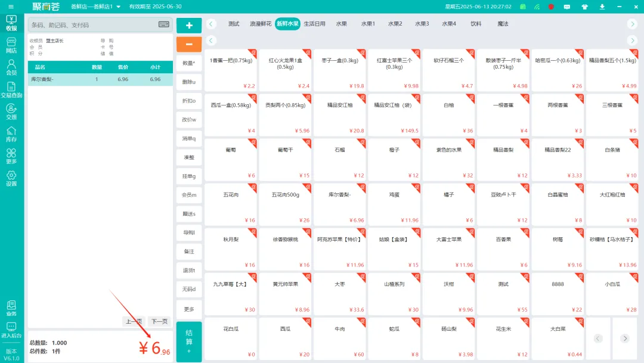Image resolution: width=644 pixels, height=363 pixels.
Task: Click the on-screen keyboard icon in search box
Action: pos(163,24)
